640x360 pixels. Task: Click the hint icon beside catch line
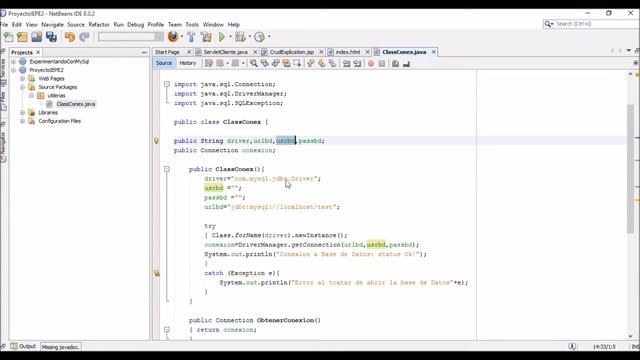(157, 273)
